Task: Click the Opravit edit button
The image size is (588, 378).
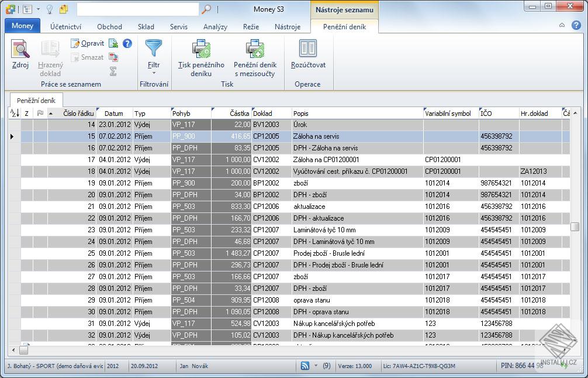Action: coord(88,43)
